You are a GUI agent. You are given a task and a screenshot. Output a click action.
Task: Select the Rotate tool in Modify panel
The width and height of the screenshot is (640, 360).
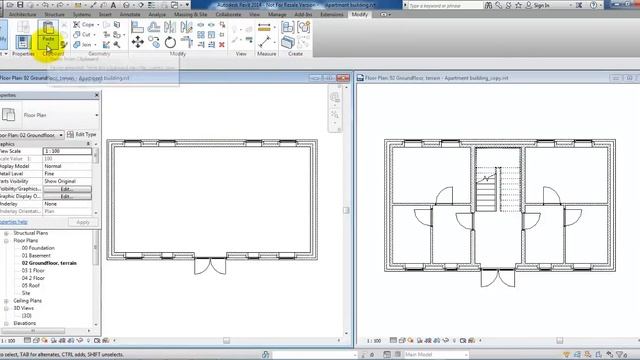[170, 42]
